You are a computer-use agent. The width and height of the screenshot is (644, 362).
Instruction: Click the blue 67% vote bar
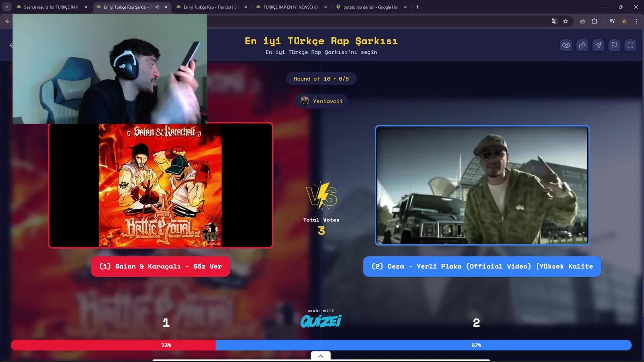(424, 345)
